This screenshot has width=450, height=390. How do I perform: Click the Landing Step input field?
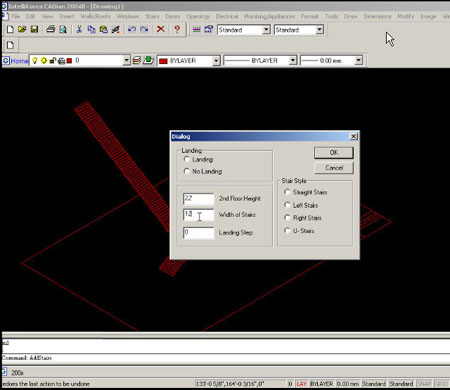tap(198, 232)
